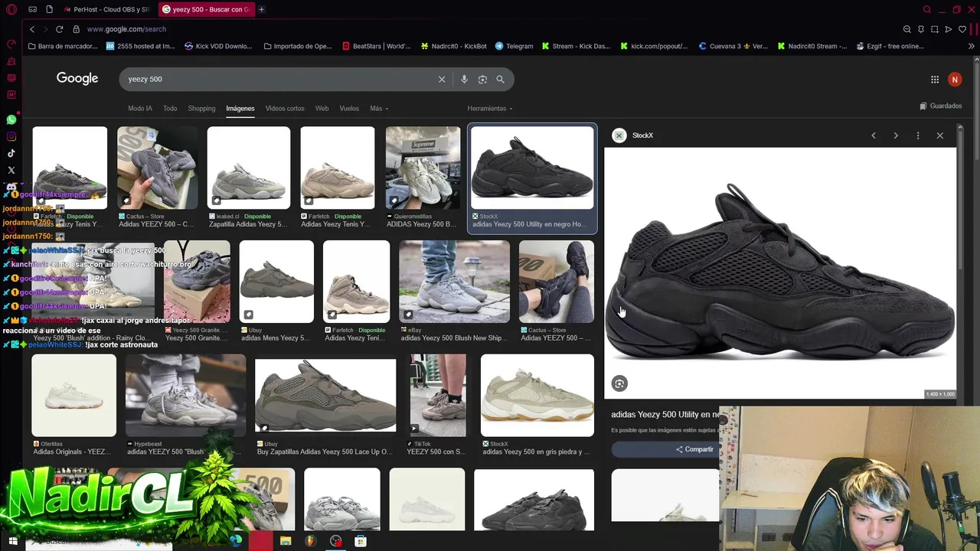Open the Kick VOD Download bookmark
This screenshot has height=551, width=980.
coord(218,46)
